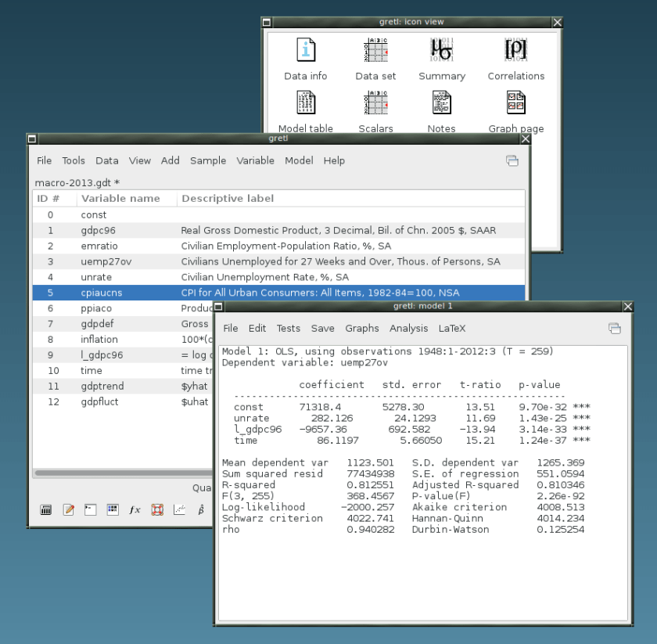Screen dimensions: 657x644
Task: Open the Sample menu in the main window
Action: [x=208, y=160]
